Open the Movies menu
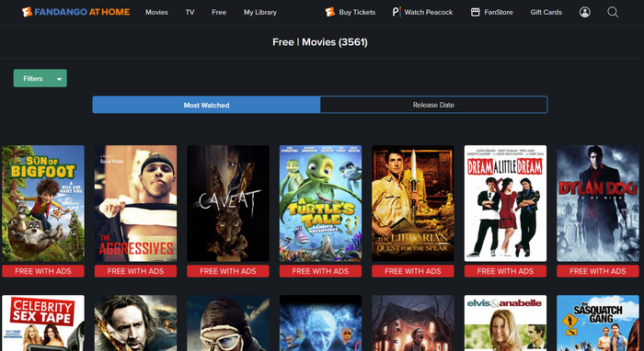Screen dimensions: 644x351 [156, 12]
